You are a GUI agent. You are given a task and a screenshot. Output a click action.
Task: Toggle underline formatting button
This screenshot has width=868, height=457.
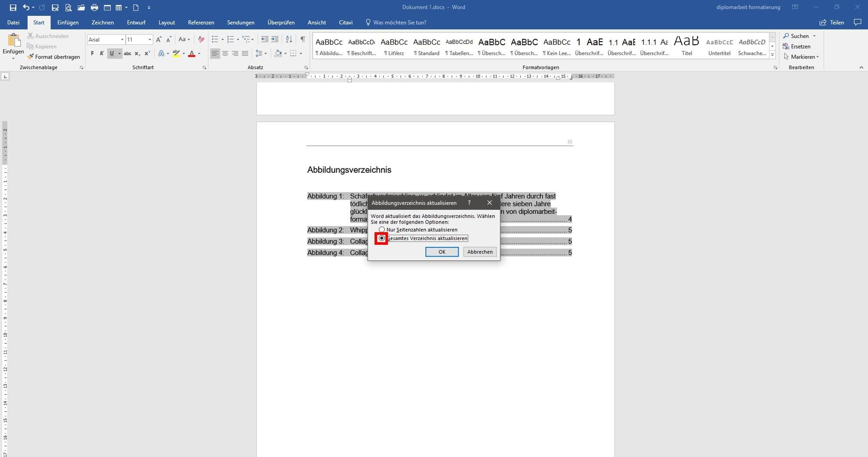pyautogui.click(x=112, y=53)
